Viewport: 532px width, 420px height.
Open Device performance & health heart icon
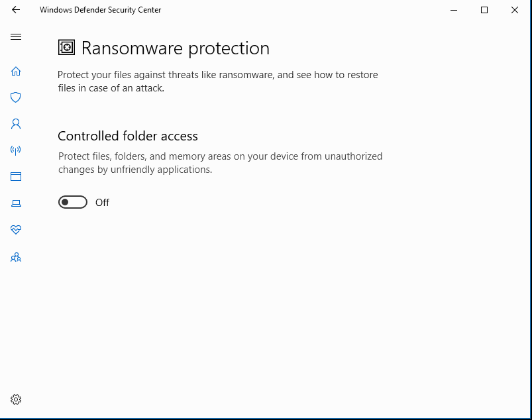(16, 230)
